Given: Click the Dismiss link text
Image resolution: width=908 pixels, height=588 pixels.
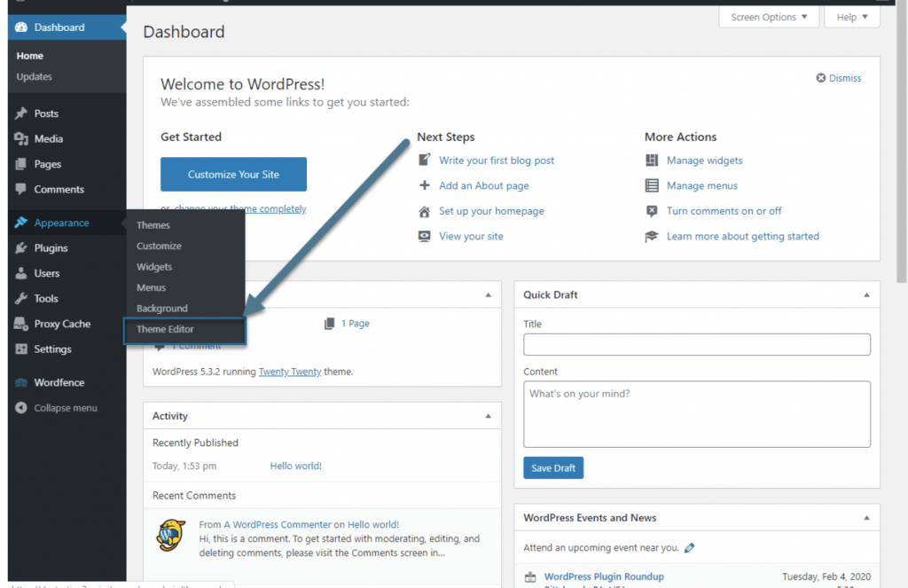Looking at the screenshot, I should pyautogui.click(x=845, y=78).
